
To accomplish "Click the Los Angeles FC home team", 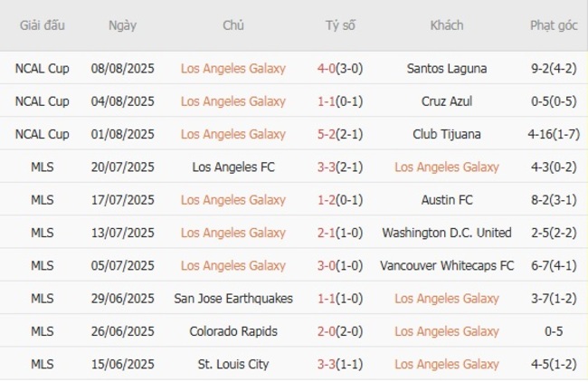I will click(233, 167).
